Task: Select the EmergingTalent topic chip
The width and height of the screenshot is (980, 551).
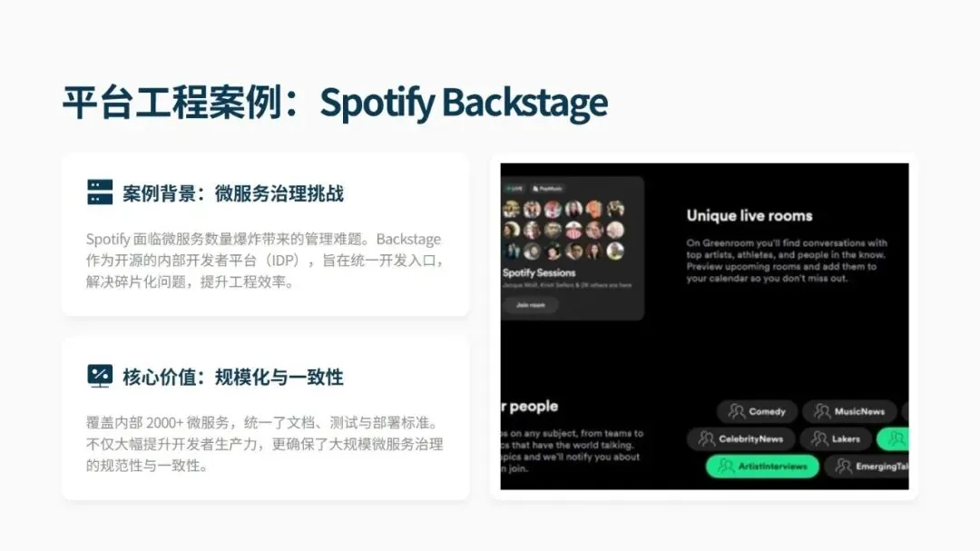Action: pos(867,467)
